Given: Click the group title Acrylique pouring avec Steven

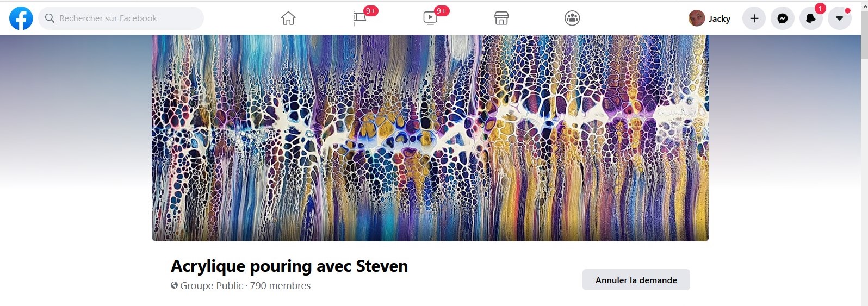Looking at the screenshot, I should tap(289, 266).
